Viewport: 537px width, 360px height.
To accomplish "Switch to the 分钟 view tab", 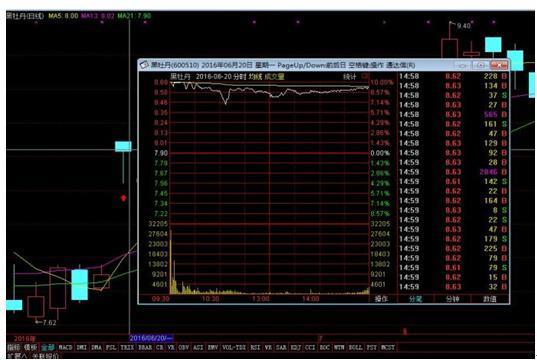I will [x=452, y=299].
